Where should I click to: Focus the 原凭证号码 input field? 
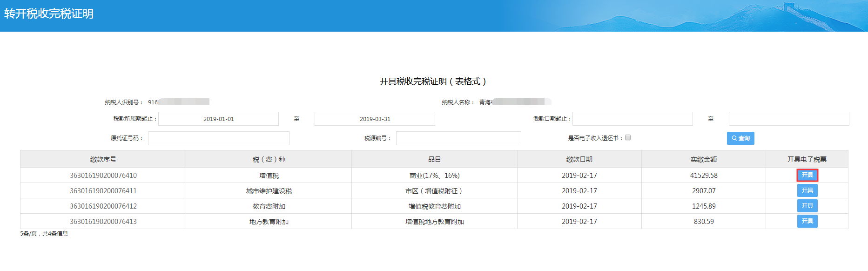coord(218,138)
